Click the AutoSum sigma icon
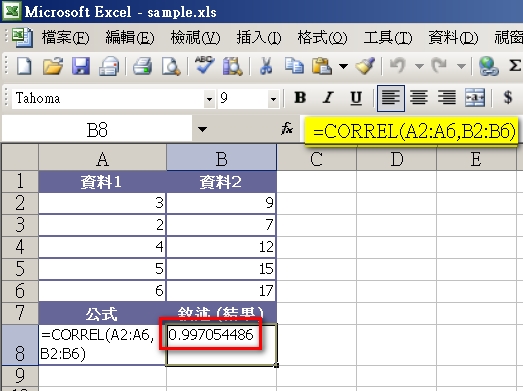This screenshot has width=523, height=391. [x=515, y=65]
